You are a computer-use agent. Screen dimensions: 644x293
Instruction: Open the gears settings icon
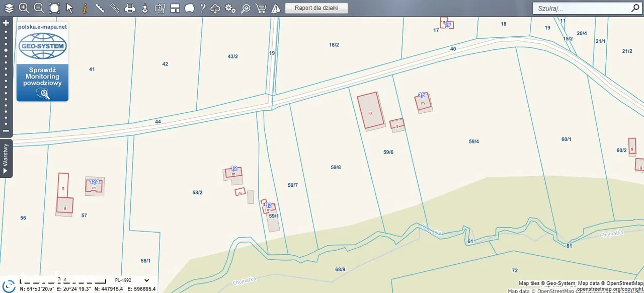point(230,8)
